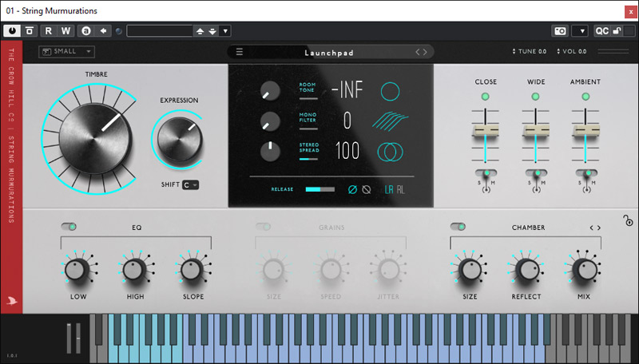Enable the Grains section toggle

point(263,227)
